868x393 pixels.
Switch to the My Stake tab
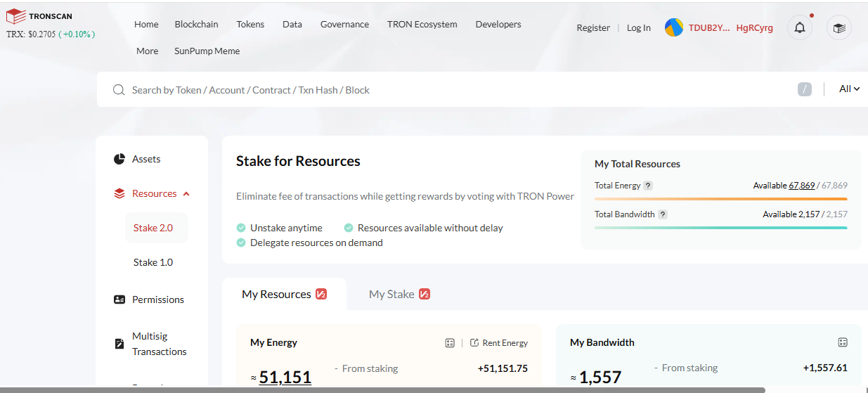pos(399,294)
